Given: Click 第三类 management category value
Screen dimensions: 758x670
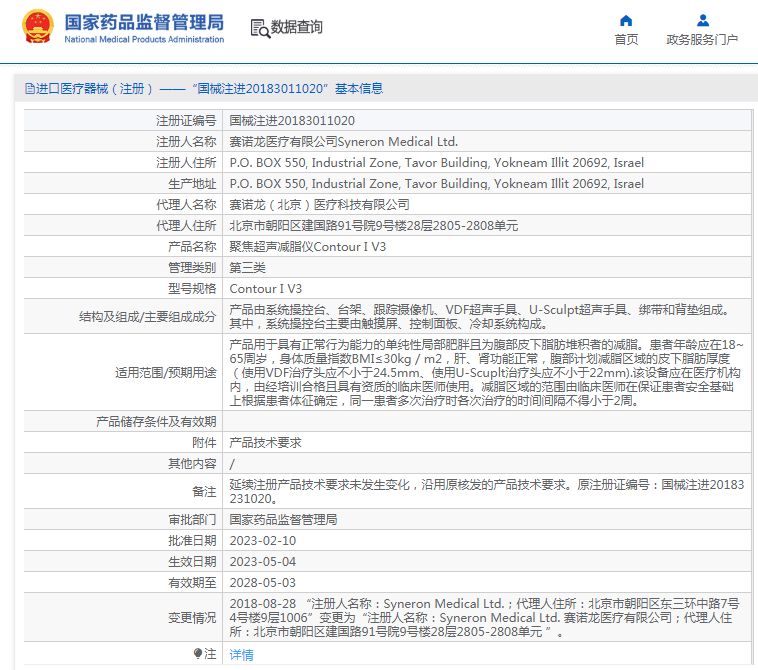Looking at the screenshot, I should click(248, 268).
